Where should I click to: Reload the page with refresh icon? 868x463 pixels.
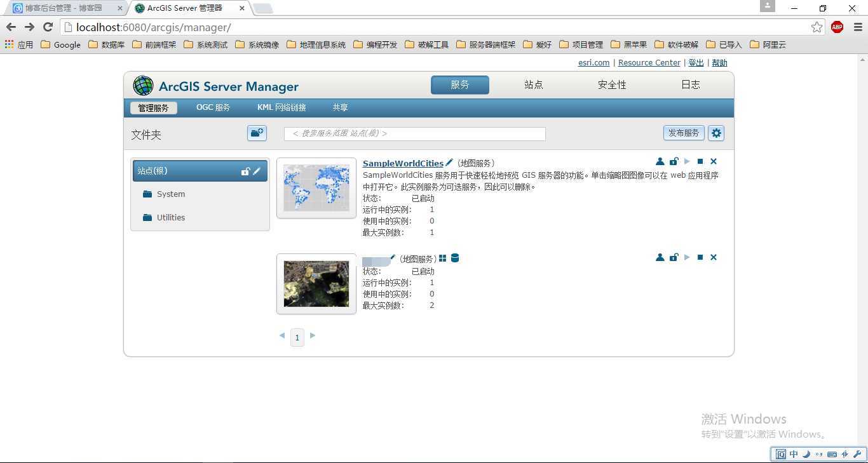[48, 27]
